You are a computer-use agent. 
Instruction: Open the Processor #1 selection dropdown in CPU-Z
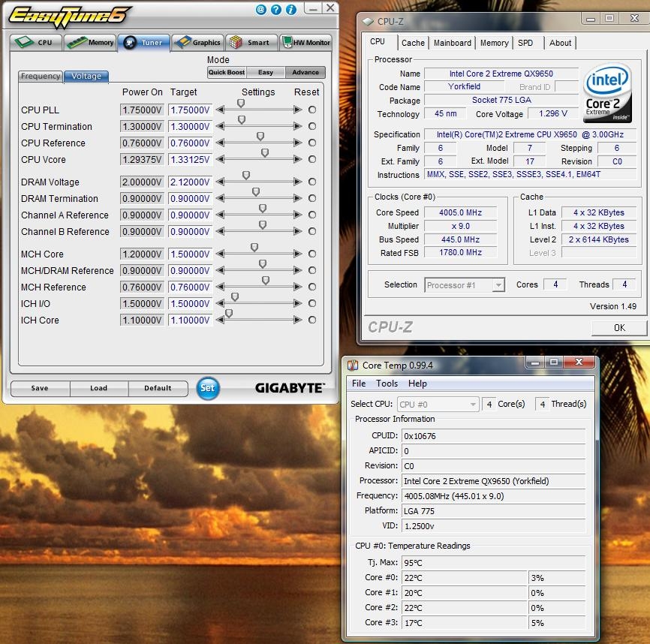tap(465, 285)
